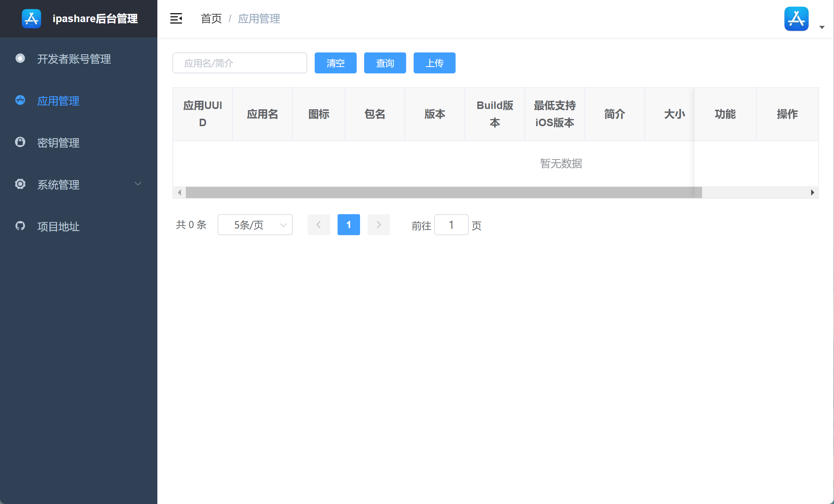Click the 功能 column header
The image size is (834, 504).
click(x=725, y=114)
